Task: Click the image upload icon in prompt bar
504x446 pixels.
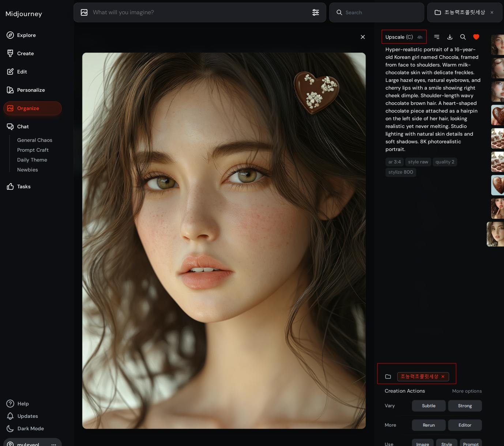Action: coord(84,12)
